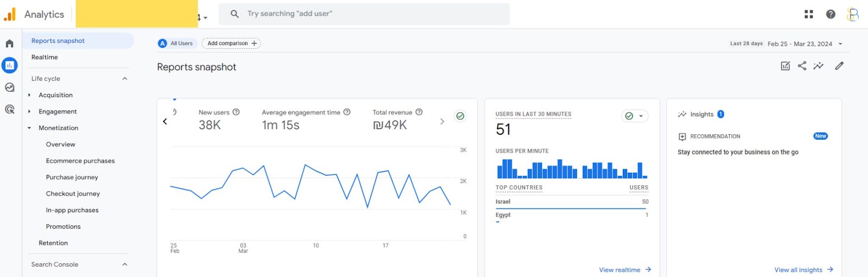
Task: Open the Insights sparkline icon in header
Action: point(818,66)
